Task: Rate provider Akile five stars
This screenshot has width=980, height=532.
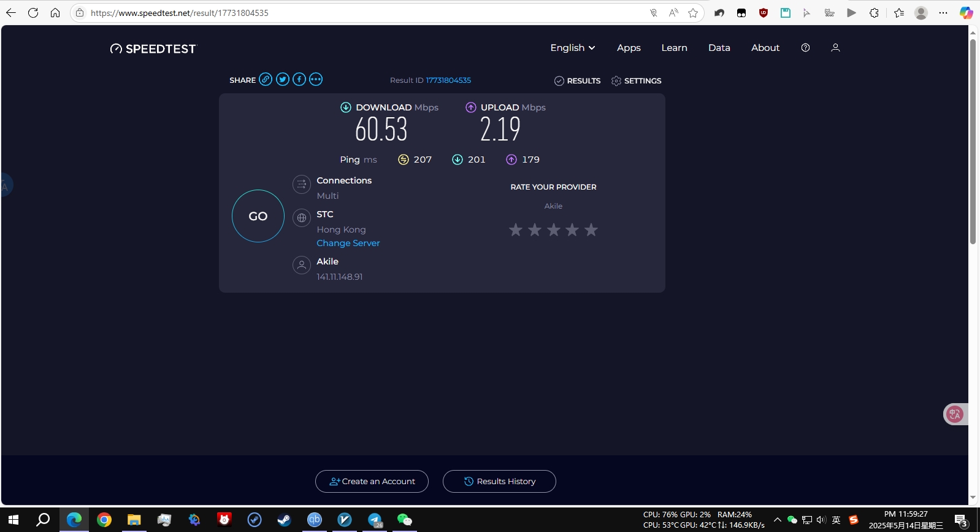Action: [x=591, y=230]
